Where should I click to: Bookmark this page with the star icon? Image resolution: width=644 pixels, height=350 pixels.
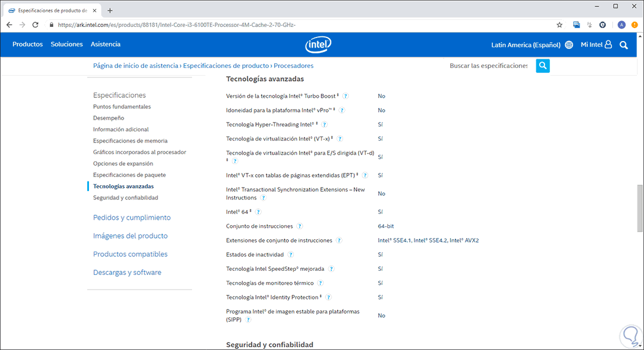[x=559, y=25]
